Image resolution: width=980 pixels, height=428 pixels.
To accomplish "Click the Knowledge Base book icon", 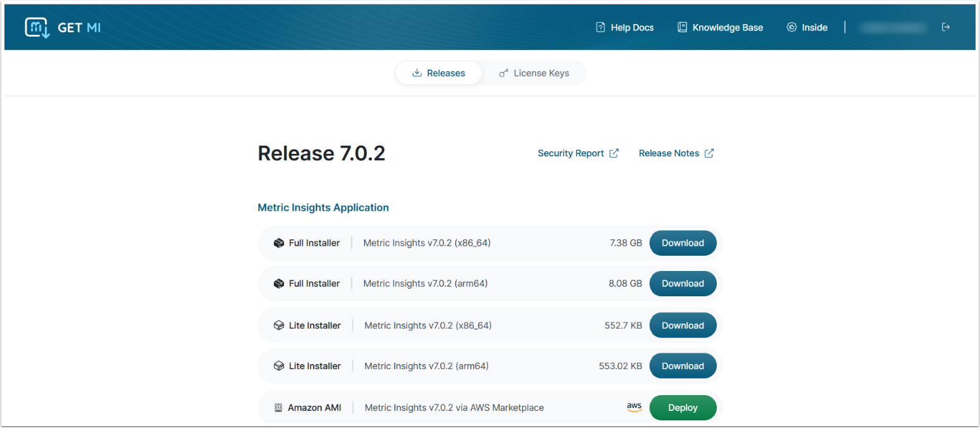I will [682, 27].
